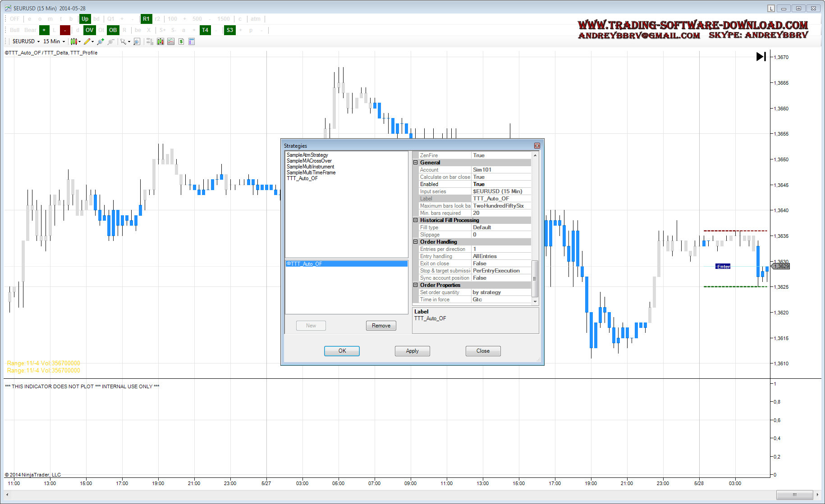Click the zoom out magnifier icon
This screenshot has width=825, height=504.
click(111, 41)
